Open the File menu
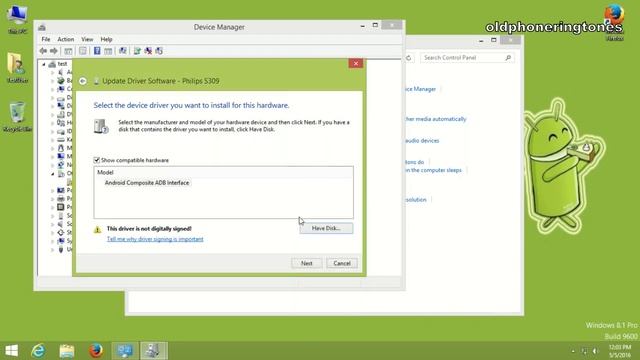640x360 pixels. tap(46, 39)
